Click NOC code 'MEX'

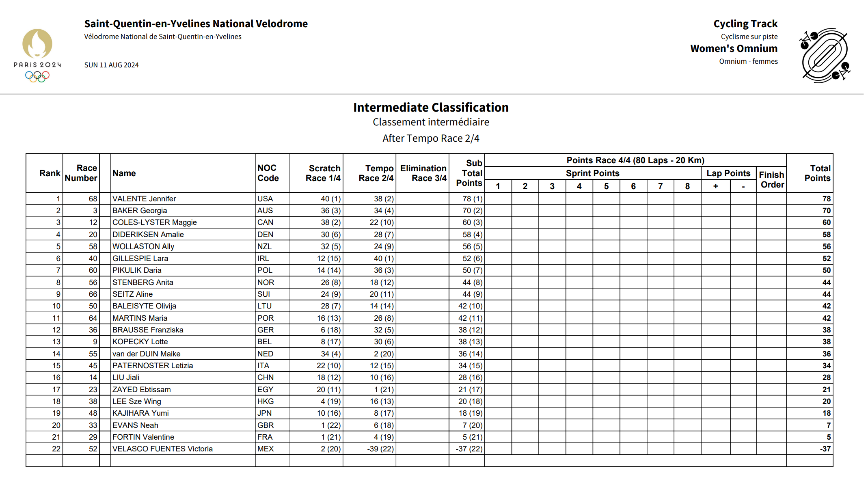coord(266,449)
